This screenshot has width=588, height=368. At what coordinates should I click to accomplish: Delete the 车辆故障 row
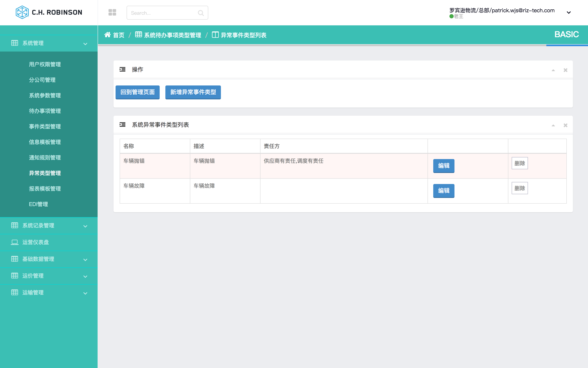click(520, 188)
